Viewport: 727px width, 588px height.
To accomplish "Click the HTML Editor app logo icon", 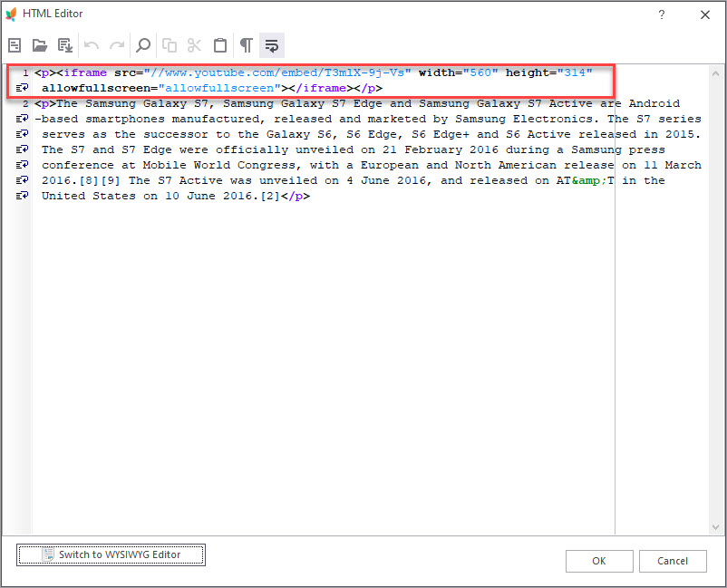I will click(11, 14).
